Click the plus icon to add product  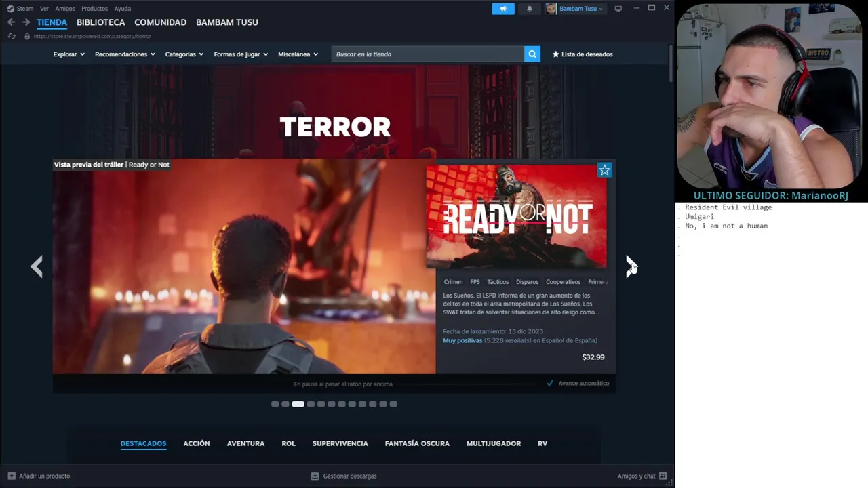pos(12,476)
